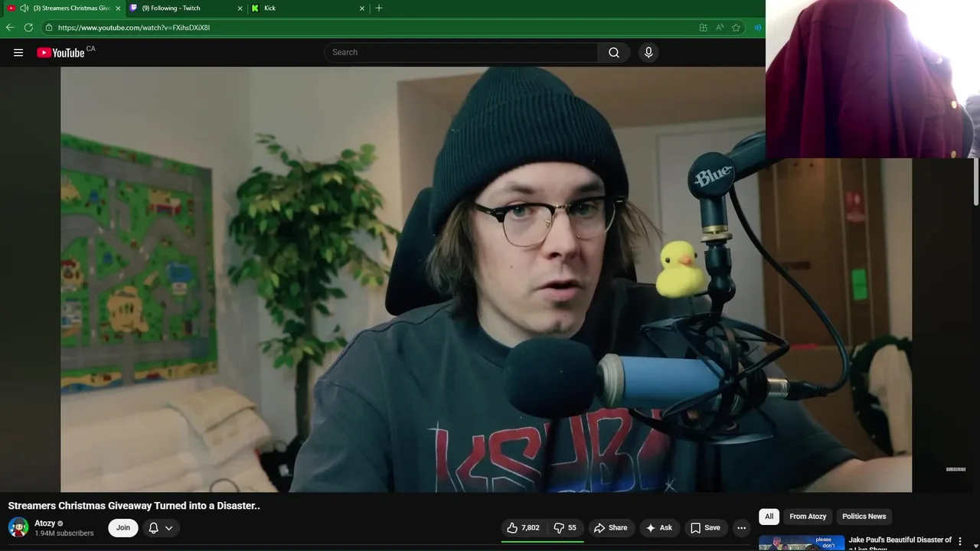Click the SUBSCRIBE watermark in the video
The height and width of the screenshot is (551, 980).
point(955,469)
